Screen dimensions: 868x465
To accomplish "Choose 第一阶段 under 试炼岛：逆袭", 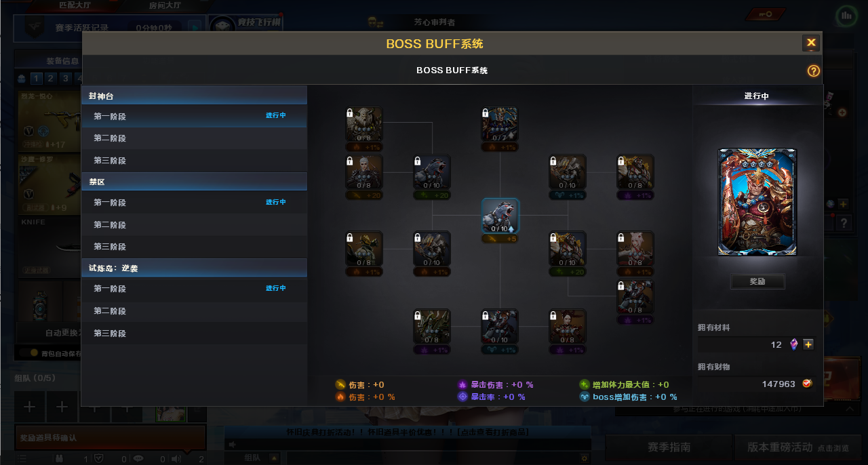I will (194, 289).
